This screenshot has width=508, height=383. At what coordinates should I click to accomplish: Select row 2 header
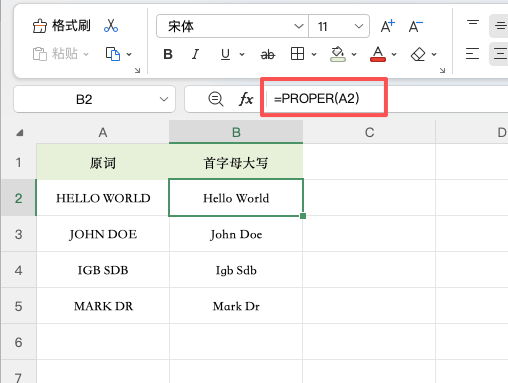coord(19,198)
